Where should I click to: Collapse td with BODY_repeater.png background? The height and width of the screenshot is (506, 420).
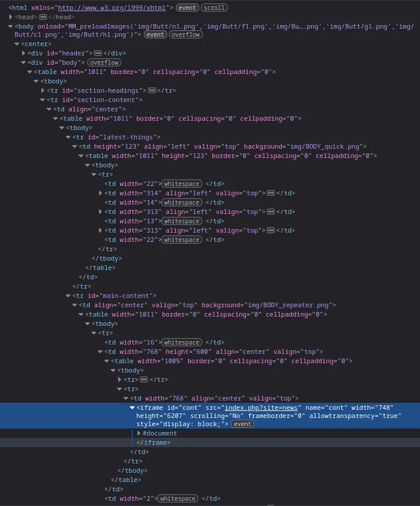[x=75, y=305]
